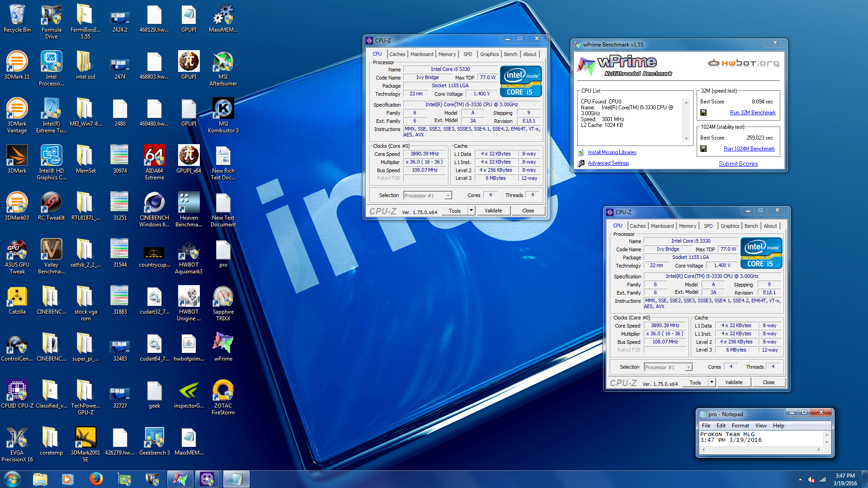Click save icon beside 1024M benchmark
The image size is (868, 488).
[x=703, y=149]
